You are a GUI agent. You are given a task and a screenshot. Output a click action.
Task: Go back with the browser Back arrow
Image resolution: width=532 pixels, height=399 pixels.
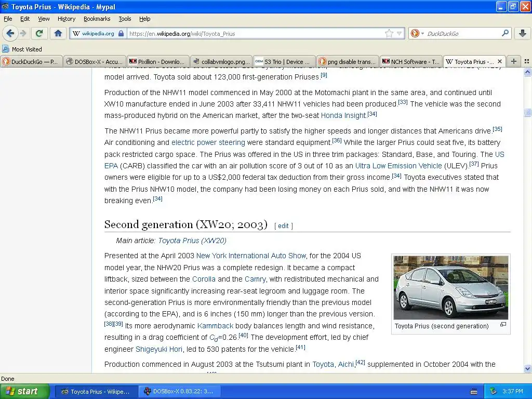coord(10,33)
